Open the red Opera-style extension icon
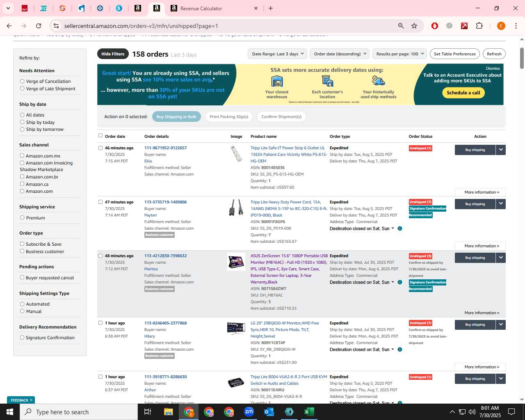The image size is (525, 420). pos(435,26)
